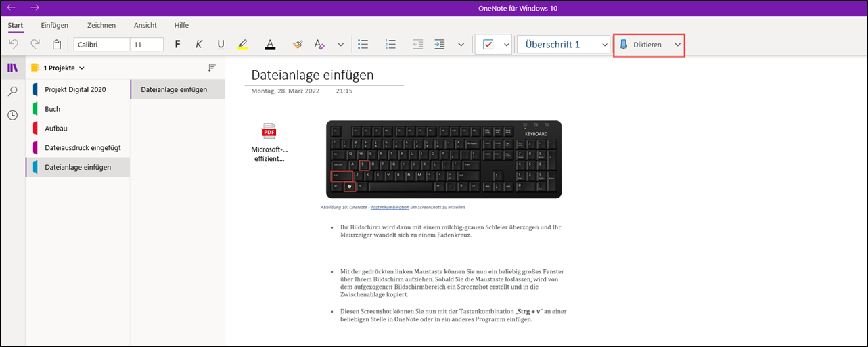Select the Dateianlage einfügen section
The image size is (868, 347).
coord(78,167)
